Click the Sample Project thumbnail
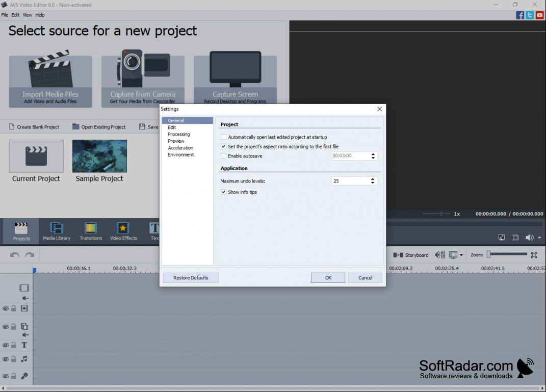The width and height of the screenshot is (546, 392). [99, 156]
